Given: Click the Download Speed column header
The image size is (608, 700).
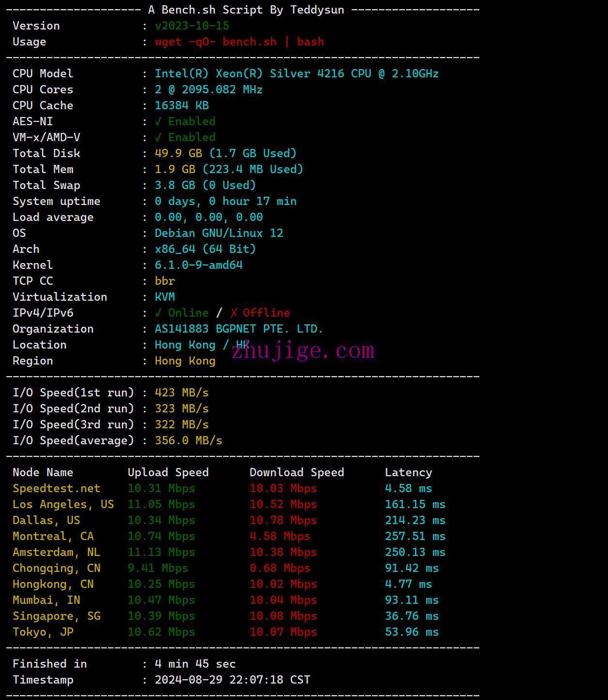Looking at the screenshot, I should point(297,472).
